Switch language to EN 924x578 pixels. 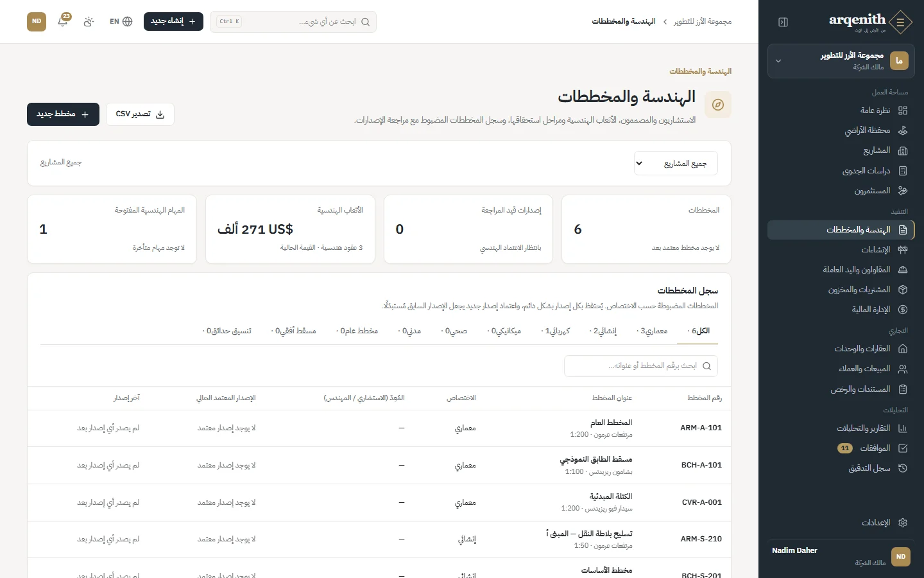pos(121,21)
